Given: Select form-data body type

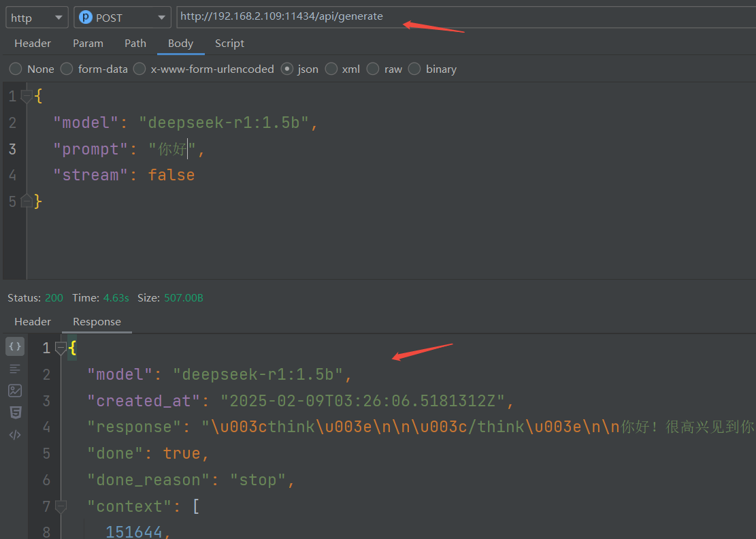Looking at the screenshot, I should tap(67, 69).
